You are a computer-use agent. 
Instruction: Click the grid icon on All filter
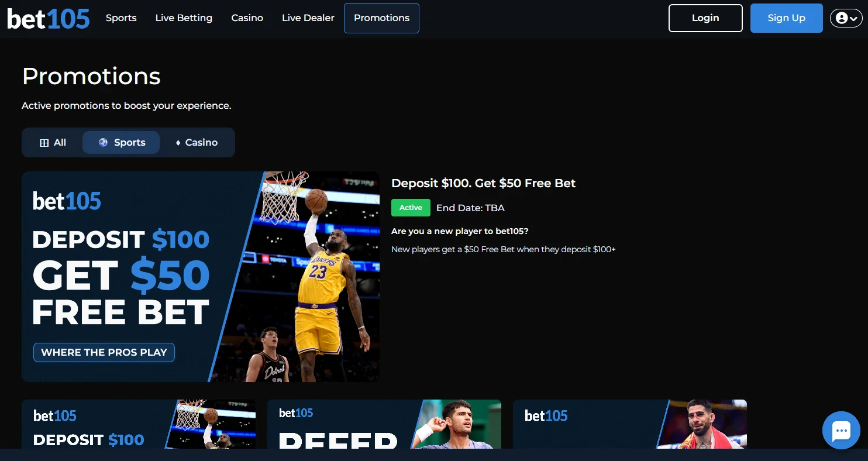tap(44, 143)
